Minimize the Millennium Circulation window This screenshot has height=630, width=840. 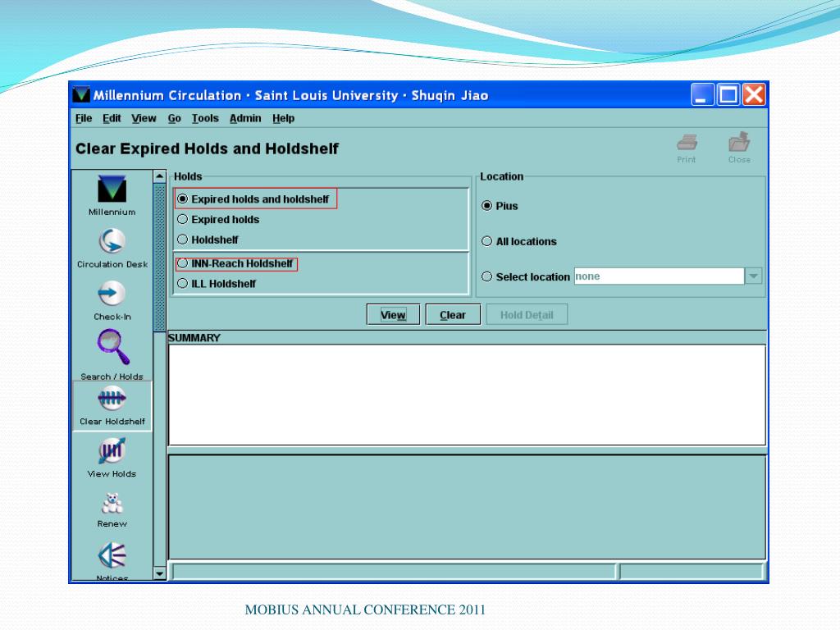pyautogui.click(x=702, y=95)
